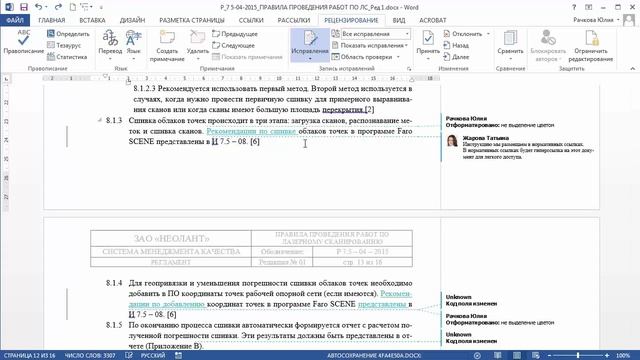Open account menu Рачкова Юлия
The width and height of the screenshot is (640, 360).
click(596, 20)
